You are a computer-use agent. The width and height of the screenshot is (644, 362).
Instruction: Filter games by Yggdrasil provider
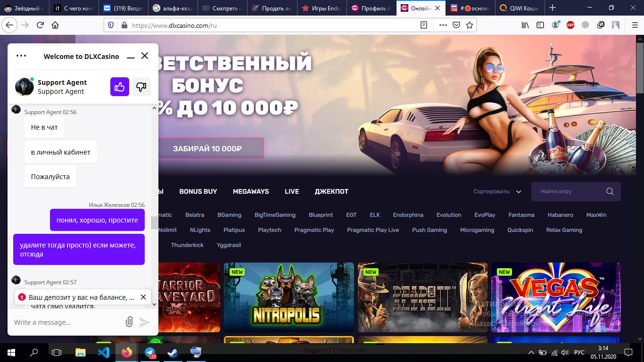tap(229, 245)
